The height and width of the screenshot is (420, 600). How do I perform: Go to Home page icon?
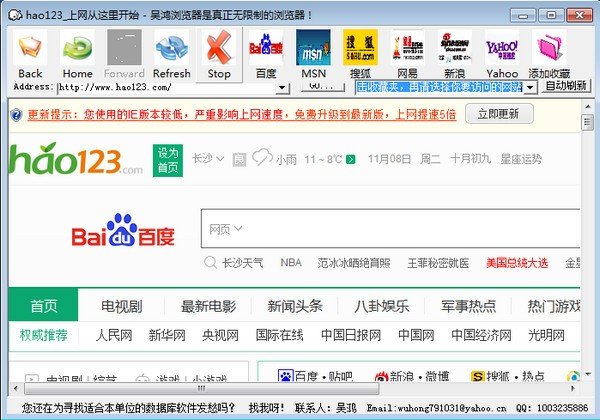pos(77,47)
